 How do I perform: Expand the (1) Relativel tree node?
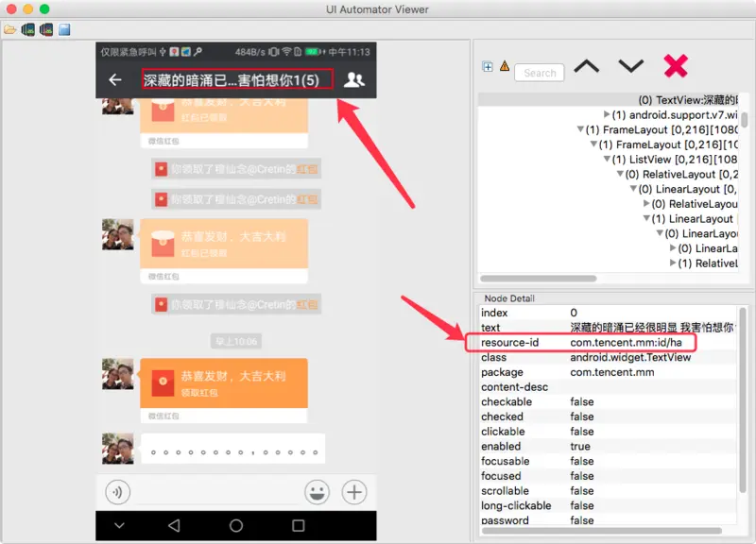click(x=673, y=263)
